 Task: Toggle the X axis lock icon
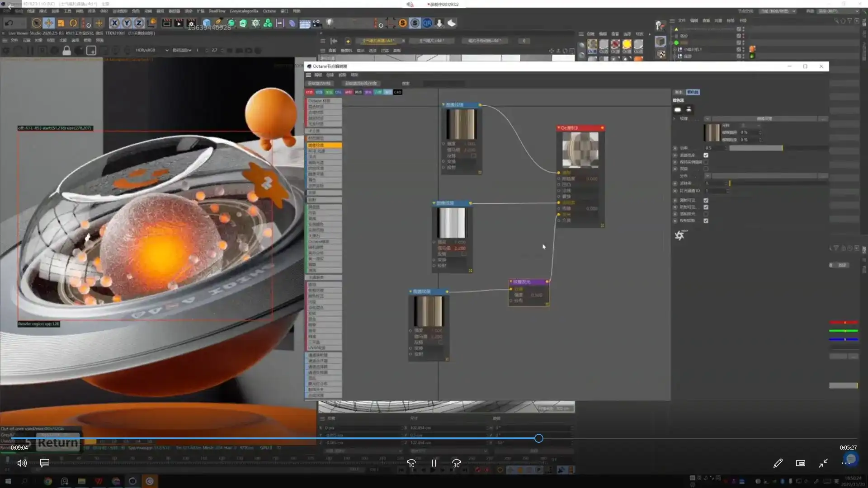pos(114,23)
